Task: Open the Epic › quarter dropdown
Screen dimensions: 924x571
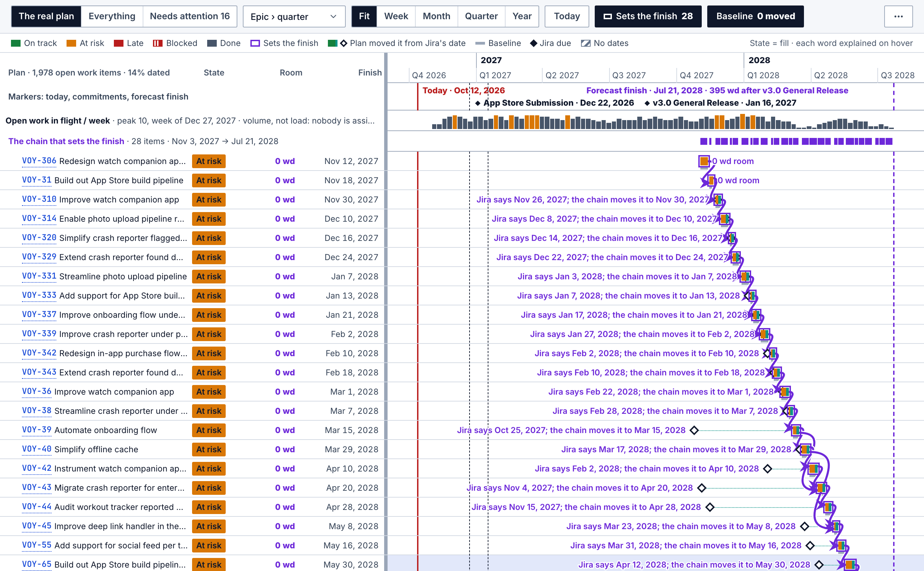Action: click(294, 16)
